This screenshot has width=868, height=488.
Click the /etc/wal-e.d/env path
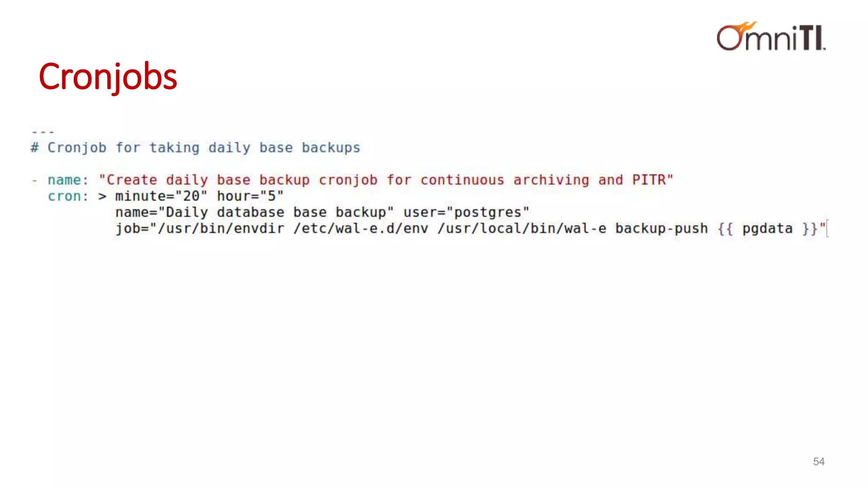(x=361, y=229)
